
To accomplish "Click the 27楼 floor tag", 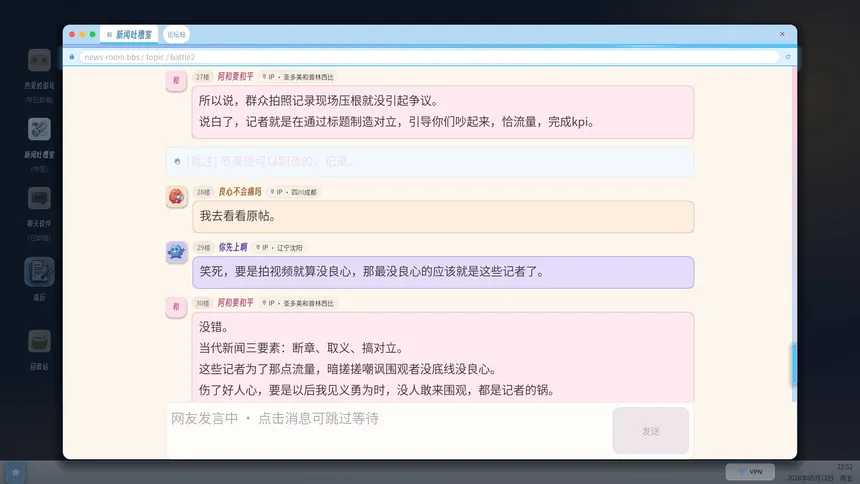I will coord(202,77).
